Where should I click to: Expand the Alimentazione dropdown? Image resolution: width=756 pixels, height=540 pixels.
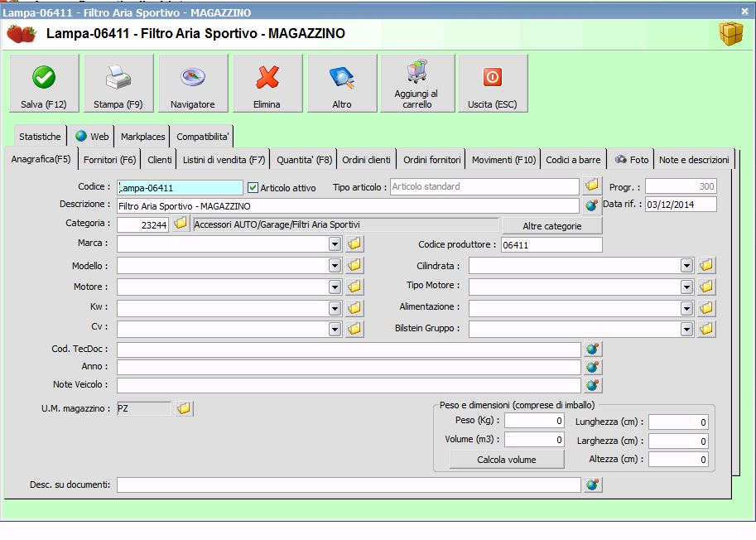pyautogui.click(x=686, y=308)
